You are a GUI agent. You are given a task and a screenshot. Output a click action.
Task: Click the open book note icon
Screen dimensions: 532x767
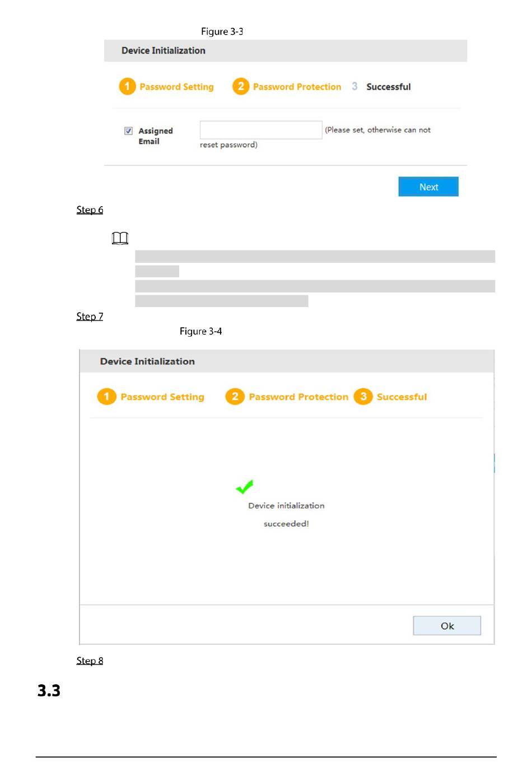120,238
